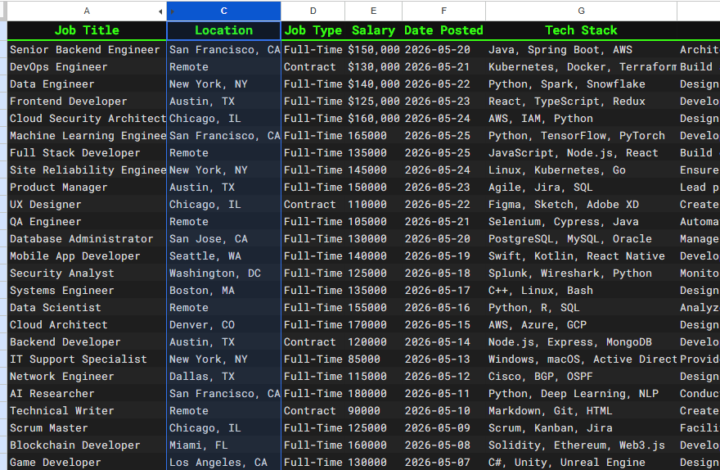
Task: Select the 'Data Scientist' cell
Action: click(x=87, y=308)
